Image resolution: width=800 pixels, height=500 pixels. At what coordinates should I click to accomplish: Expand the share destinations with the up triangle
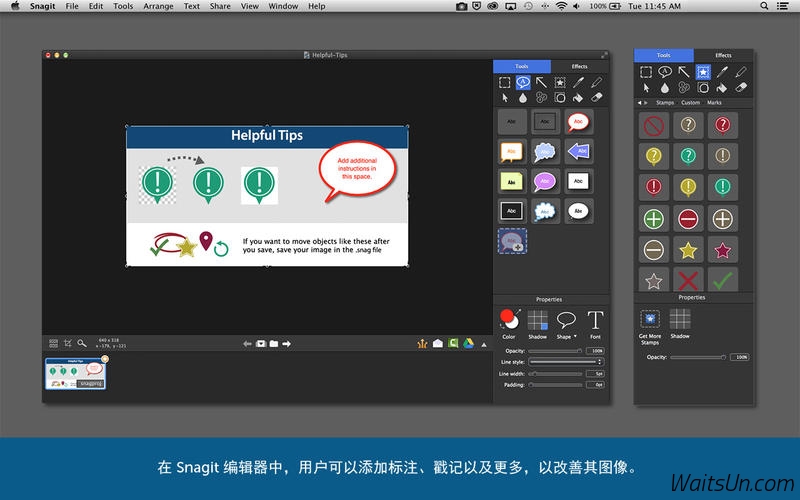tap(484, 345)
